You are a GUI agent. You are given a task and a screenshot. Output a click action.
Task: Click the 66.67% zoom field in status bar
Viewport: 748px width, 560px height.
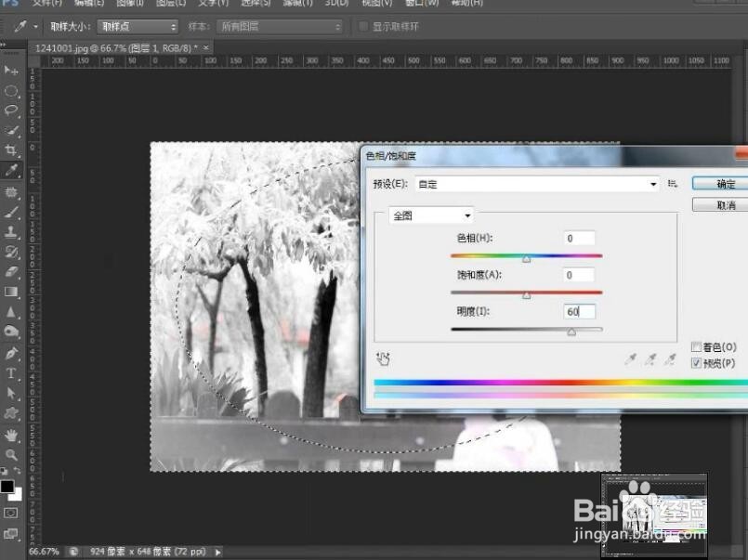coord(44,552)
